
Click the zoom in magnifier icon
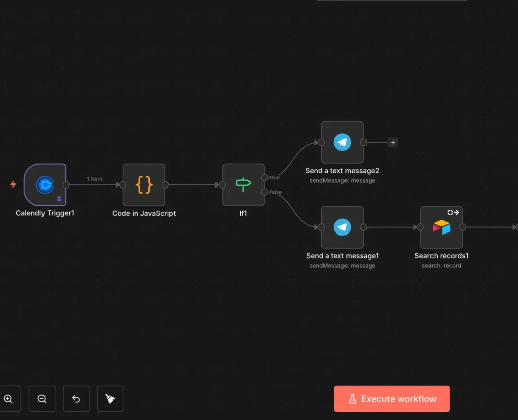(x=8, y=399)
